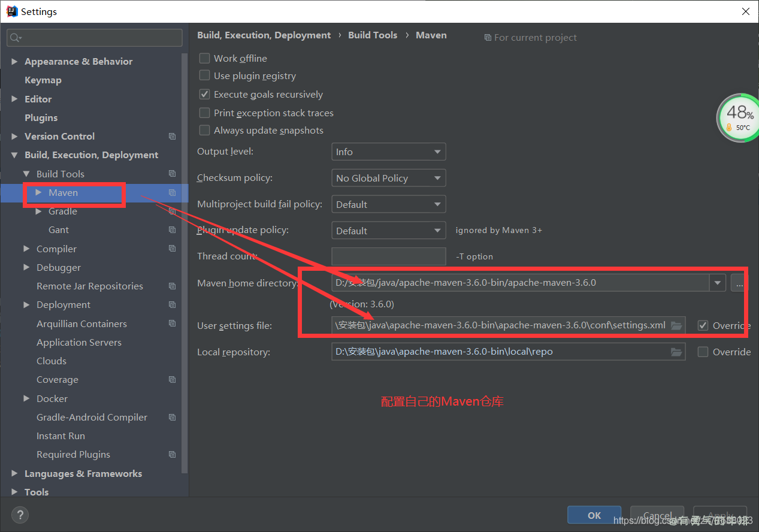Click the Cancel button
The width and height of the screenshot is (759, 532).
[657, 515]
